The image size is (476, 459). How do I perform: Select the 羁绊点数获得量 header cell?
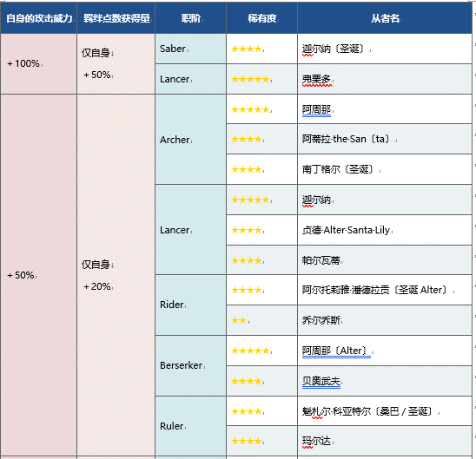(116, 18)
